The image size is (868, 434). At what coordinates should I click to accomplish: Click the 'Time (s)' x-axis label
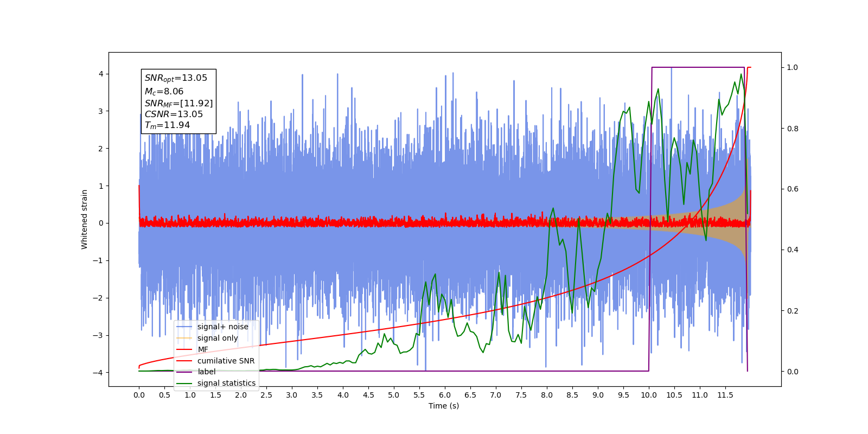tap(444, 406)
